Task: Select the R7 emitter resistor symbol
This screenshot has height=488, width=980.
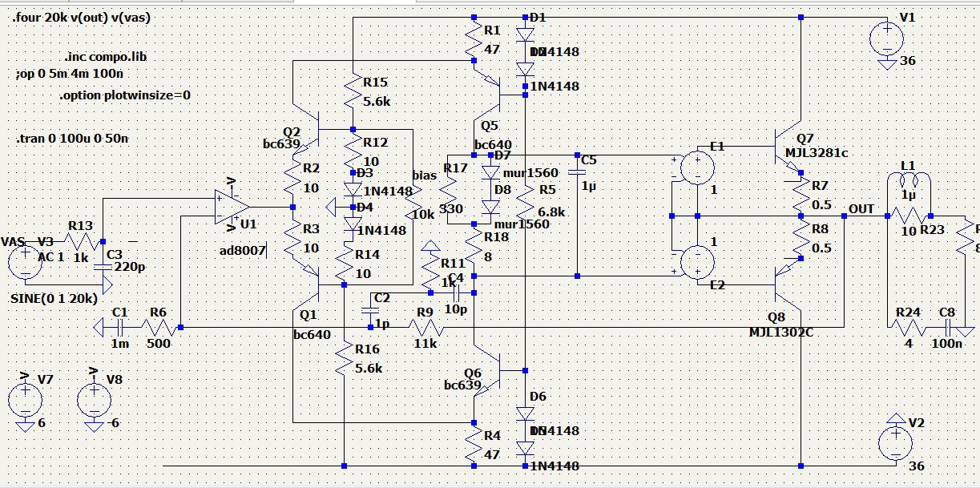Action: point(801,196)
